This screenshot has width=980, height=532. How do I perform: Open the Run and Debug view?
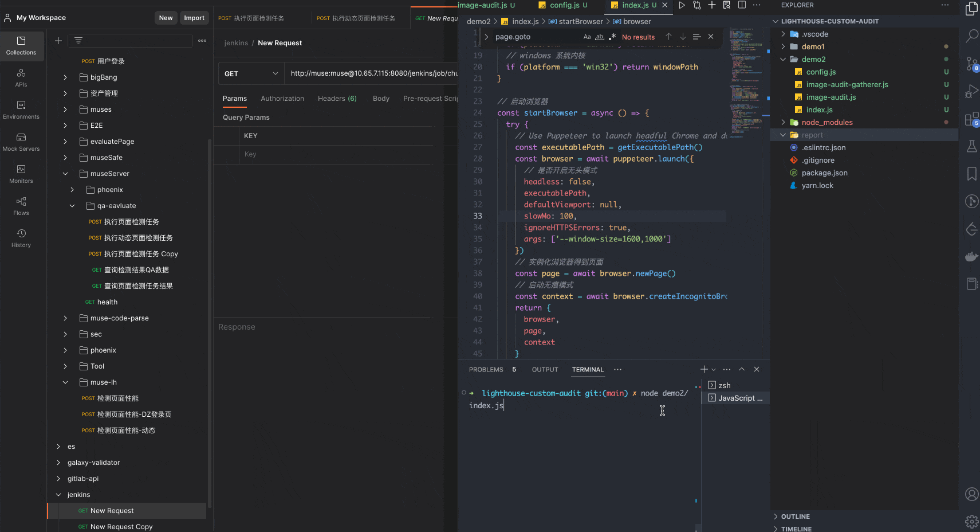point(971,91)
